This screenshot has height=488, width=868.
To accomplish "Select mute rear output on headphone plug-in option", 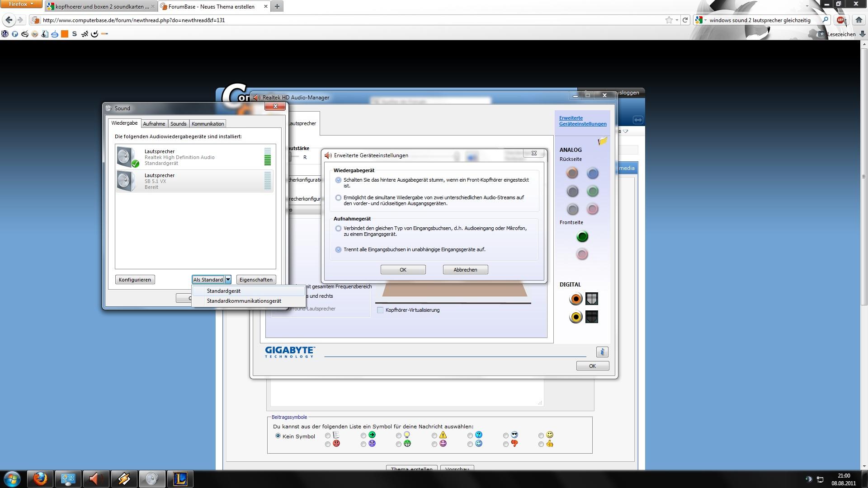I will pos(338,180).
